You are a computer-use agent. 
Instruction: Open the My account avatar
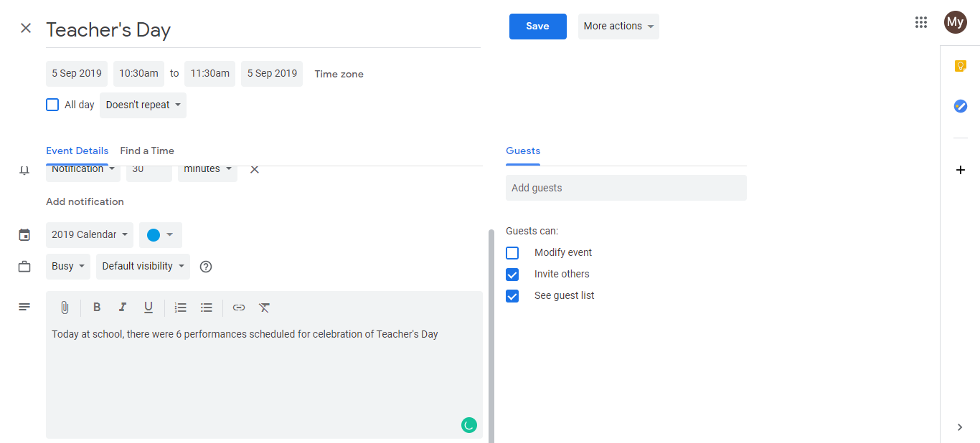pos(955,22)
